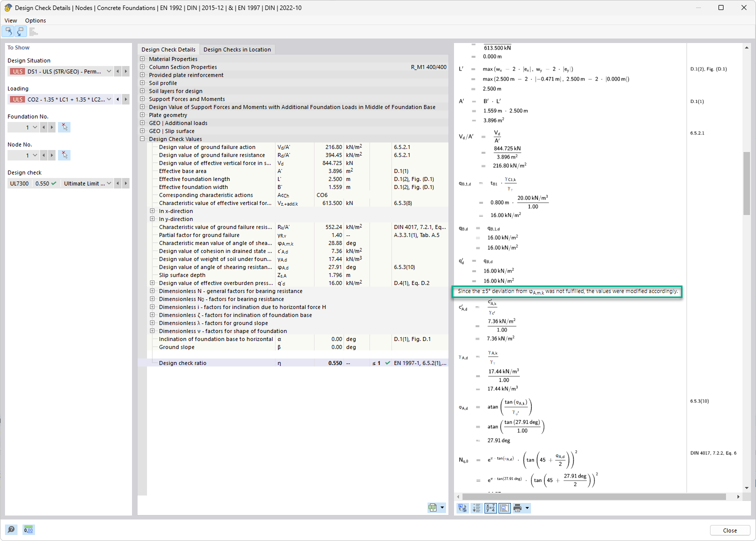
Task: Click the sync graphic view icon below formulas
Action: click(x=462, y=508)
